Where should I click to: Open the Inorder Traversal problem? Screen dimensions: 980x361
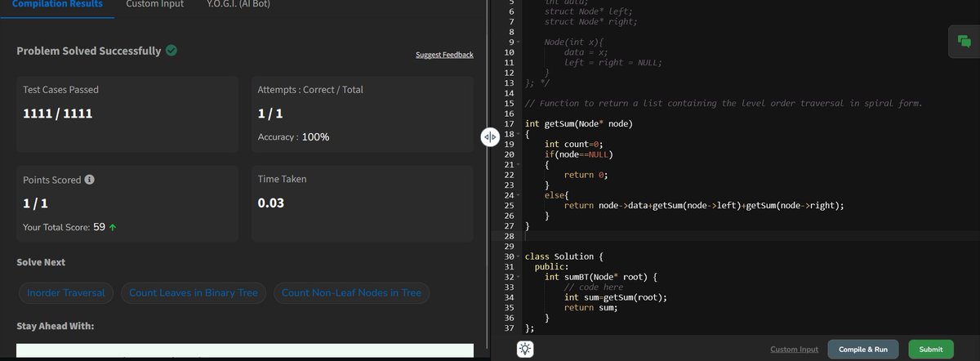[x=66, y=292]
